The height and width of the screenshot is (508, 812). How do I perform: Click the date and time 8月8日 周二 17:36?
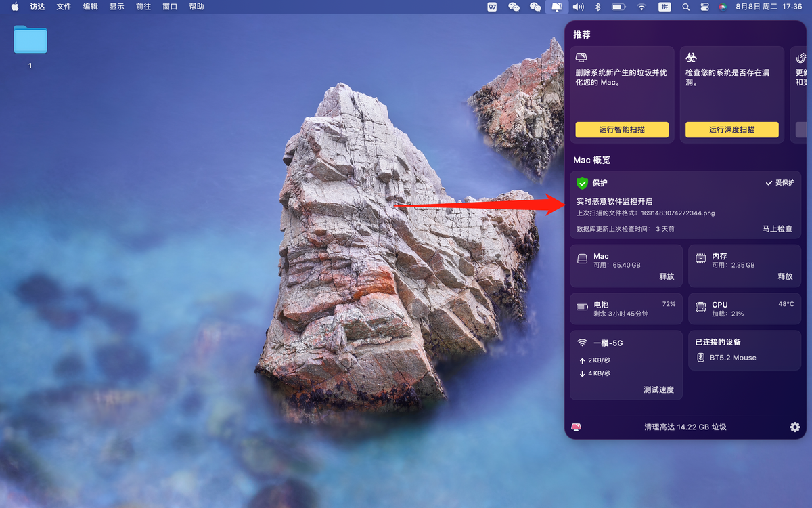coord(768,7)
